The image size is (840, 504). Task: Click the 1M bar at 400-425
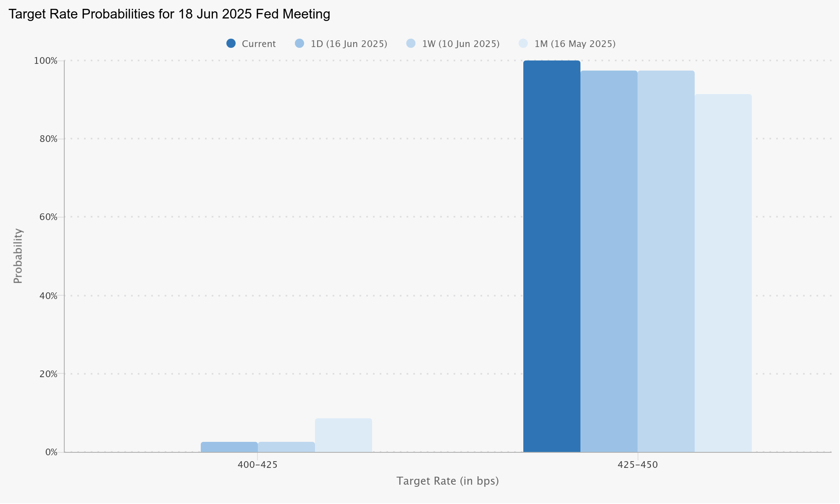[343, 436]
